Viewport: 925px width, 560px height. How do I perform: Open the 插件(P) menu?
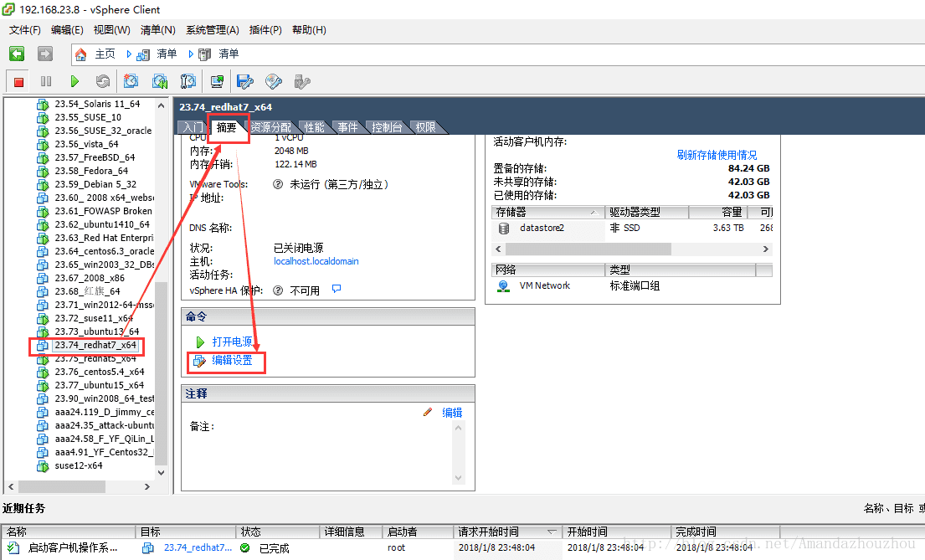click(265, 29)
